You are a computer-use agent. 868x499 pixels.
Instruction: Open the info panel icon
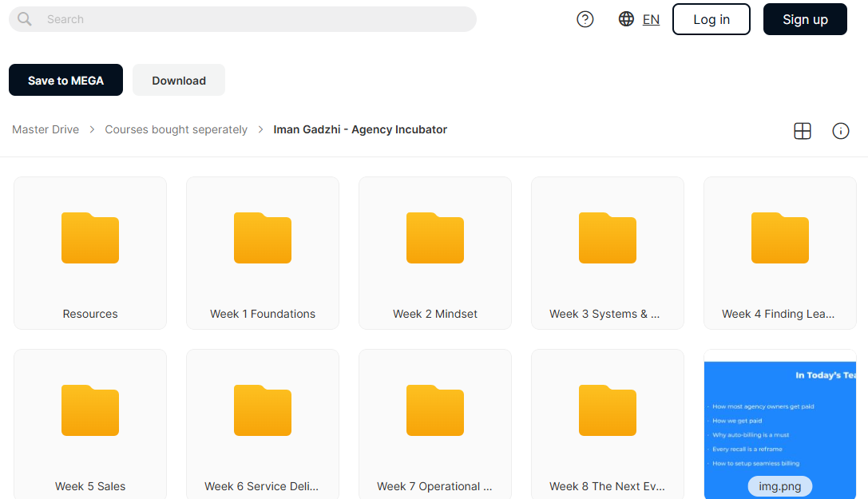click(x=840, y=131)
